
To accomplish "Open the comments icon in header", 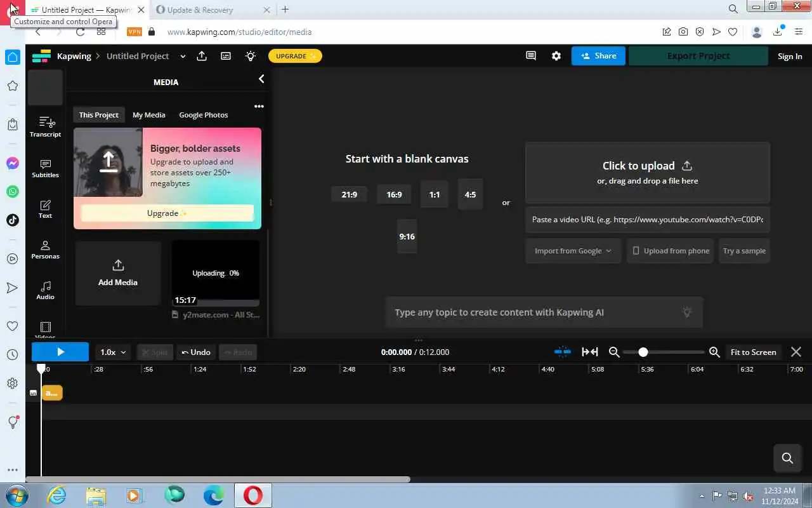I will (x=531, y=56).
